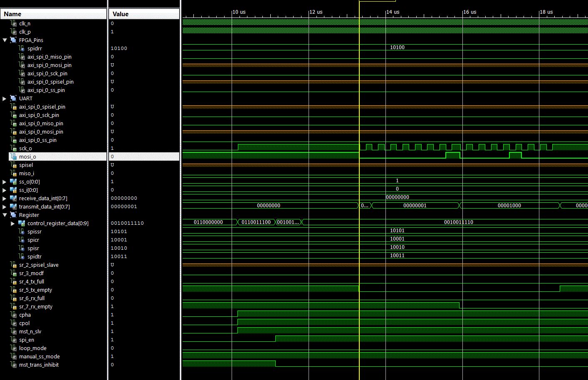588x380 pixels.
Task: Collapse the FPGA_Pins group
Action: click(5, 40)
